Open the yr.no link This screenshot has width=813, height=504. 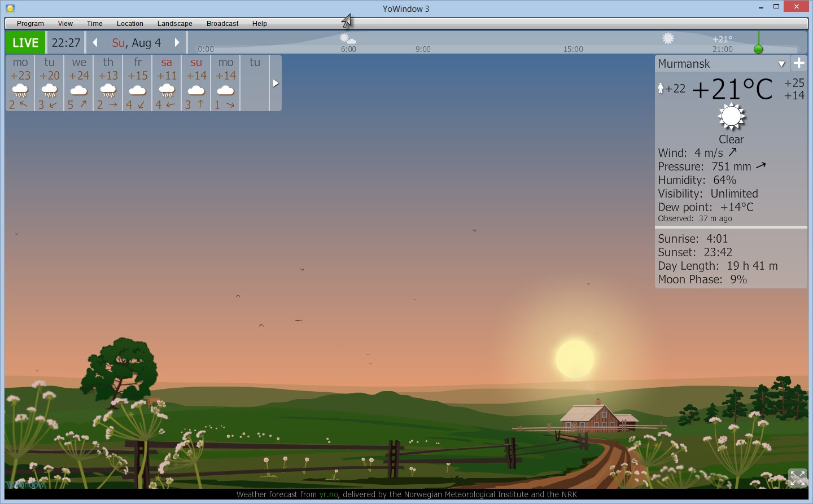point(329,494)
